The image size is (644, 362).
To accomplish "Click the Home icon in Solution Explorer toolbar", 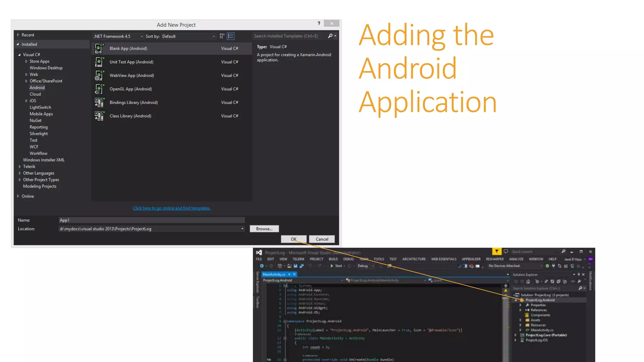I will [x=528, y=282].
